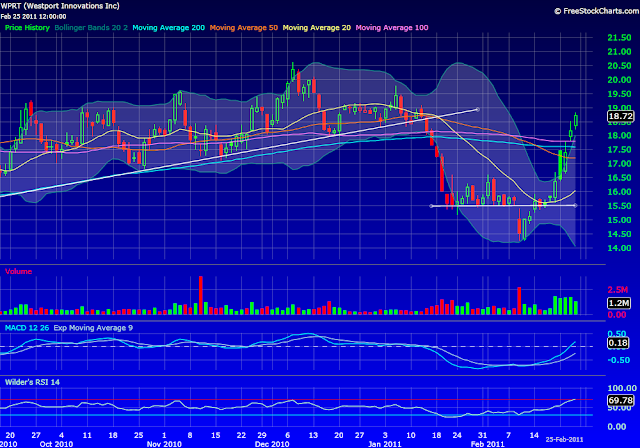Click the FreeStockCharts.com copyright text
This screenshot has height=448, width=640.
pyautogui.click(x=597, y=11)
